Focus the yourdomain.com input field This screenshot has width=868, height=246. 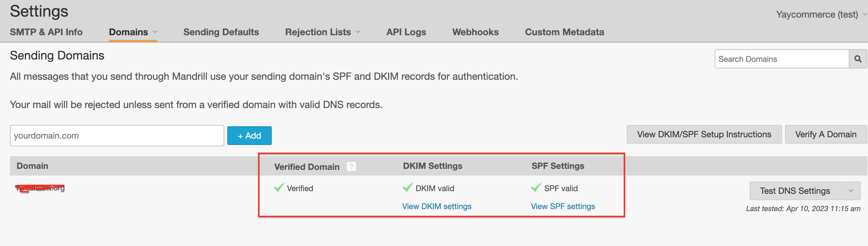pos(117,136)
